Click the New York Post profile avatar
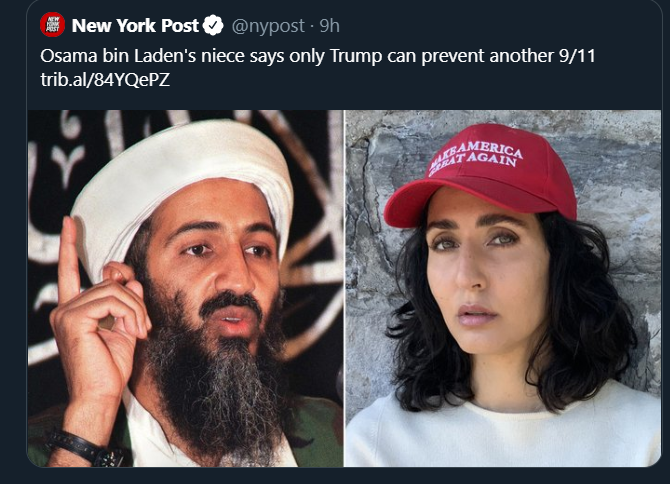This screenshot has width=670, height=484. click(x=53, y=25)
